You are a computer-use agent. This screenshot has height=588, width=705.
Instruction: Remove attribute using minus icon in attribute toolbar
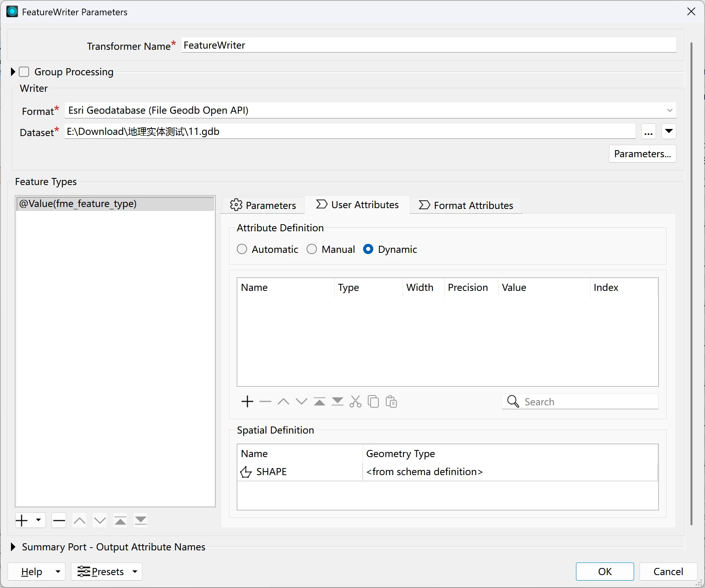point(265,401)
